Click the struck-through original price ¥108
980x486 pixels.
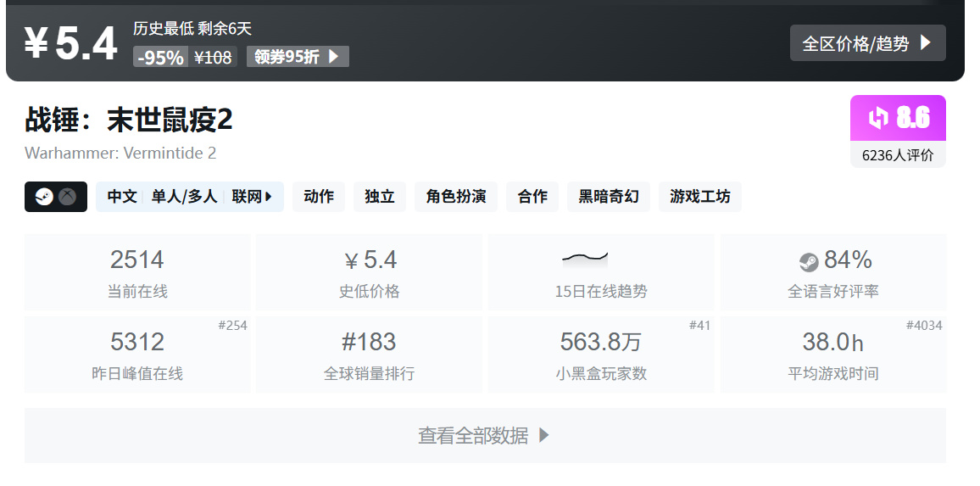tap(213, 58)
